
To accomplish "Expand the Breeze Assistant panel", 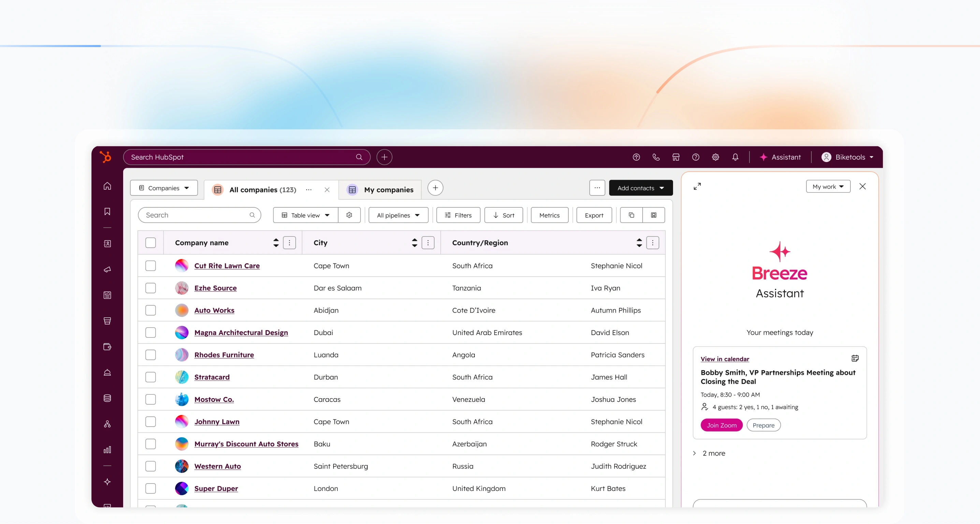I will pos(697,187).
